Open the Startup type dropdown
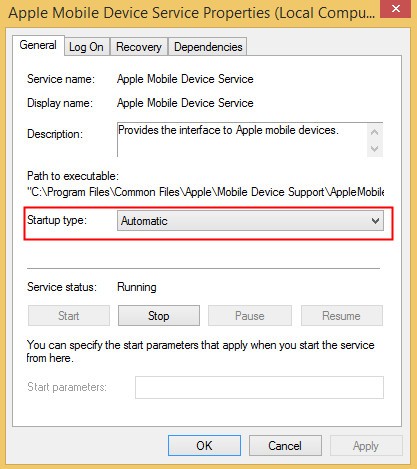The image size is (417, 469). 250,221
